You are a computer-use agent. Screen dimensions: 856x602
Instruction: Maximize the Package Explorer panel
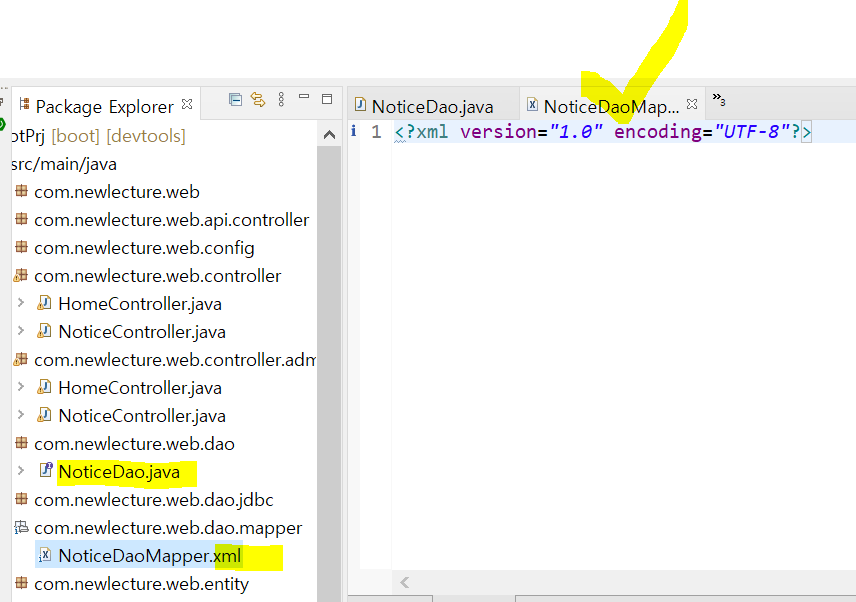pos(327,99)
